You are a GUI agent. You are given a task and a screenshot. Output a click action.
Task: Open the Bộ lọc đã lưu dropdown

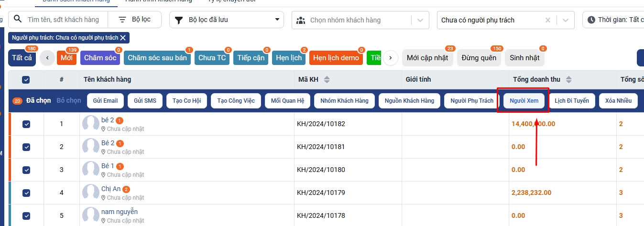click(x=227, y=20)
